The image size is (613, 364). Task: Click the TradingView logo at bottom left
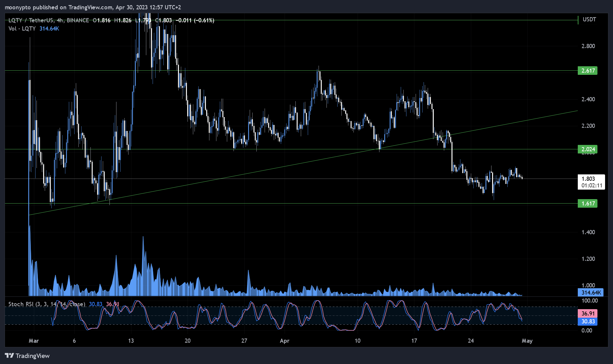coord(27,356)
